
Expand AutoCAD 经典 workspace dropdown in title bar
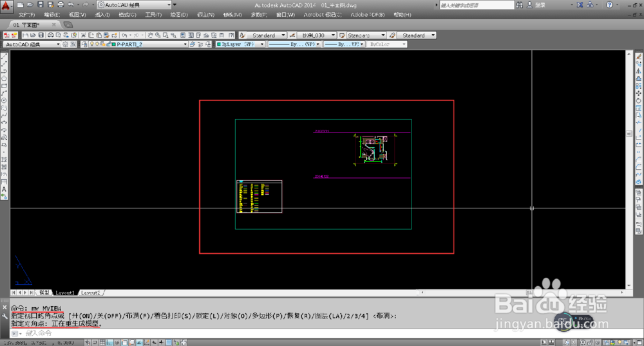[169, 5]
